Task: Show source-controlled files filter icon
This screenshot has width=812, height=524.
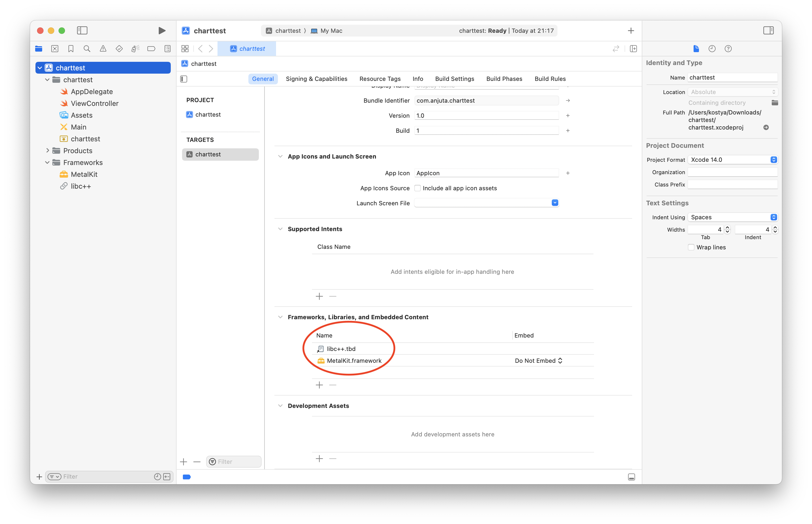Action: [167, 477]
